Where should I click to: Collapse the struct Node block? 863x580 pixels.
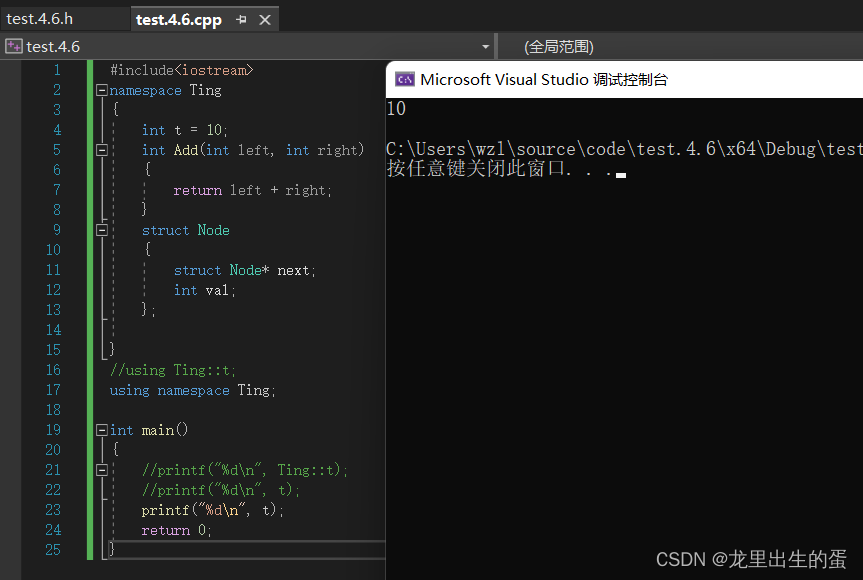(x=102, y=230)
